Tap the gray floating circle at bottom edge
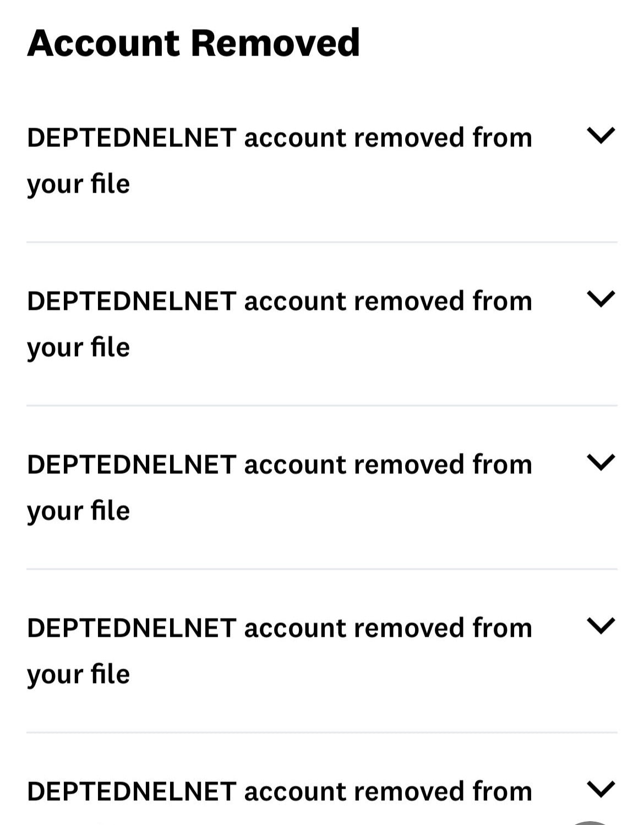The image size is (644, 825). click(590, 822)
